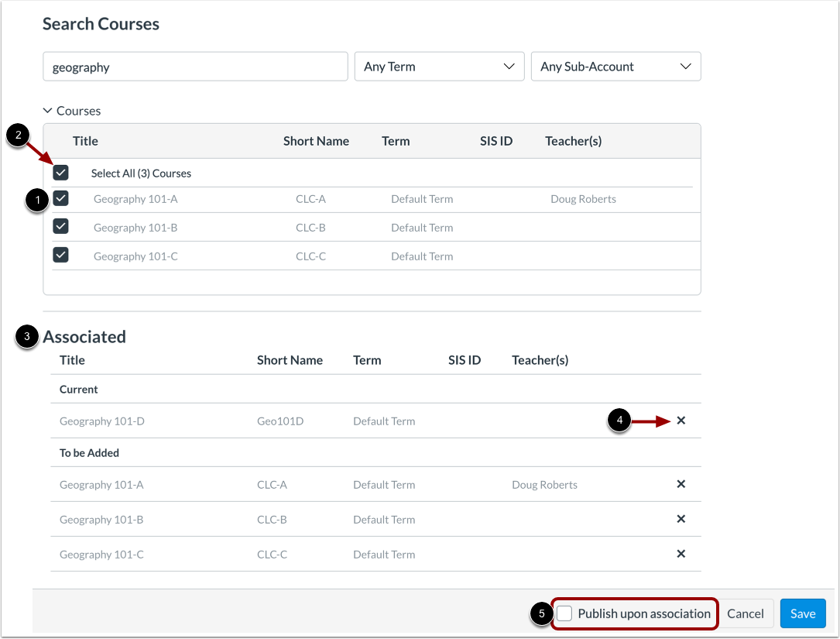
Task: Open the Any Term dropdown
Action: (x=439, y=66)
